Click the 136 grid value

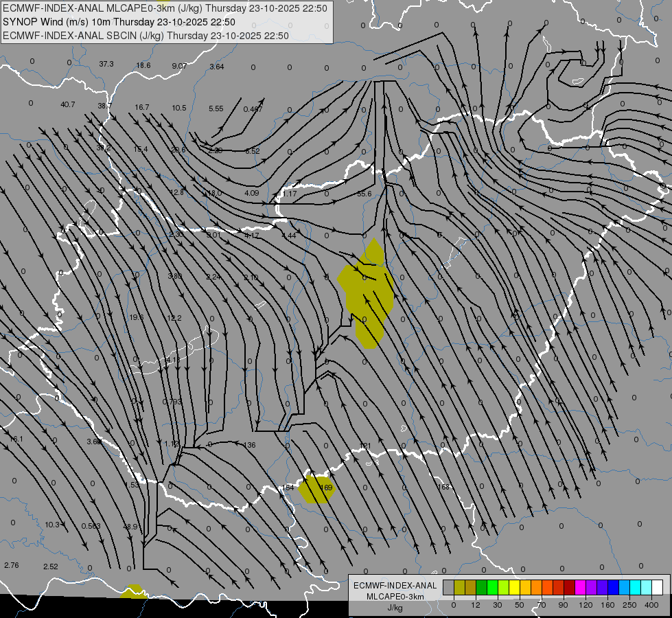[x=249, y=445]
